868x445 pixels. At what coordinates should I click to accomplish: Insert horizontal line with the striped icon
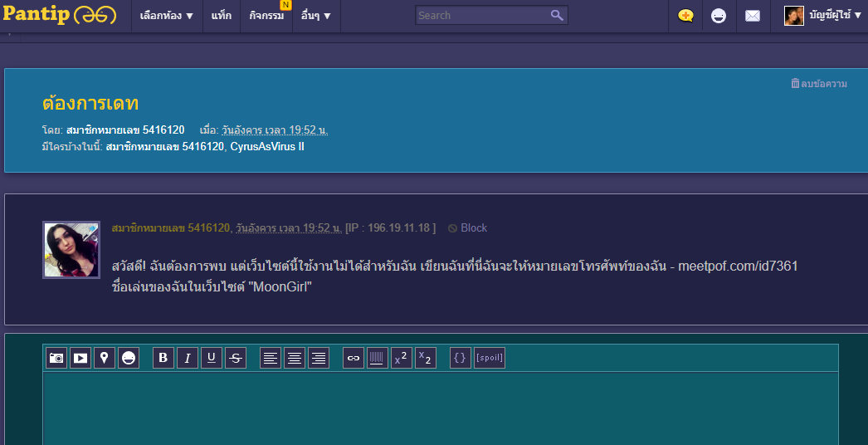(x=378, y=358)
